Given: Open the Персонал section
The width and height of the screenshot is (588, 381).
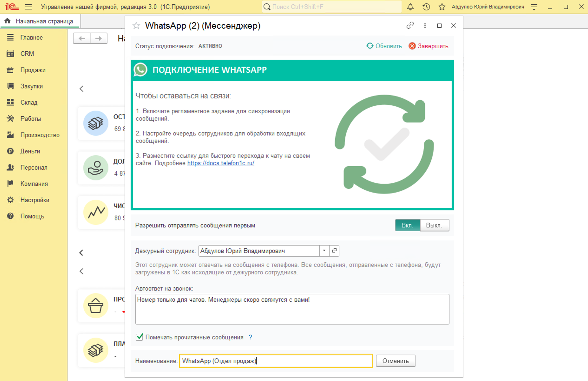Looking at the screenshot, I should click(34, 168).
